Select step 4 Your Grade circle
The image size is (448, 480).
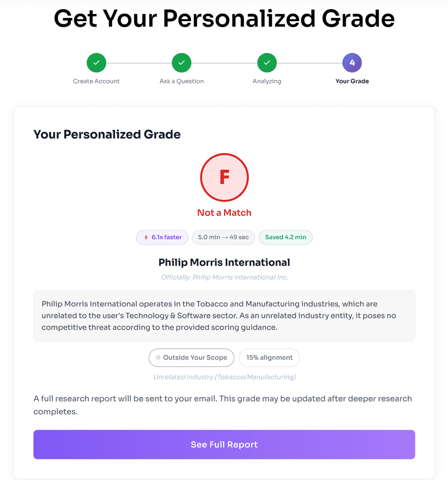pos(352,63)
